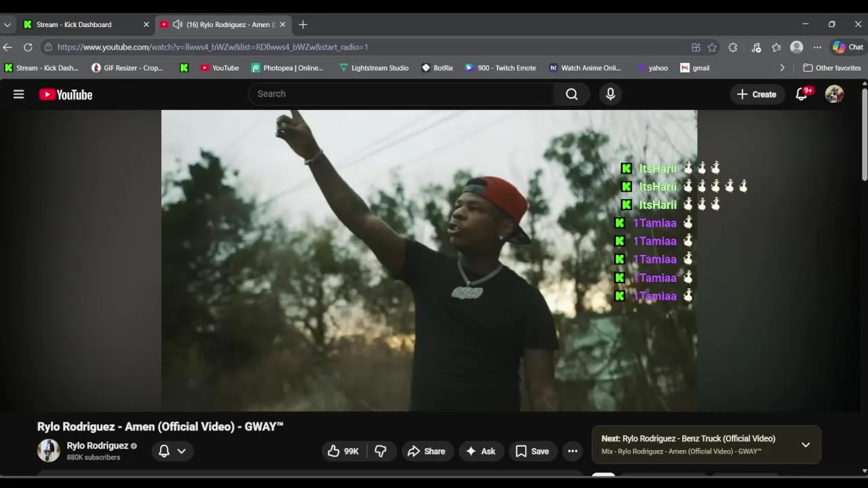Open browser extensions puzzle icon

coord(732,47)
